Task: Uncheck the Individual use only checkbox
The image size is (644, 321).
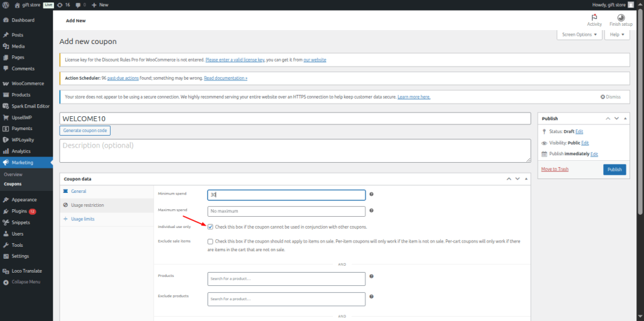Action: pyautogui.click(x=210, y=227)
